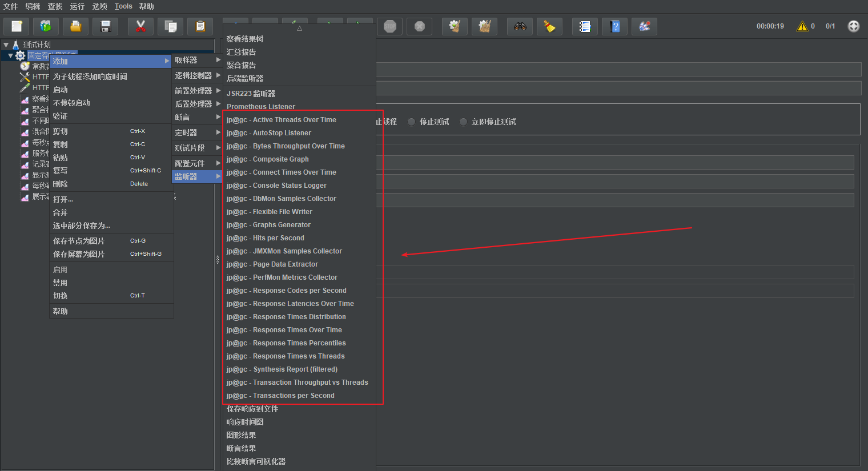This screenshot has height=471, width=868.
Task: Click the Plugins Manager toolbar icon
Action: point(645,26)
